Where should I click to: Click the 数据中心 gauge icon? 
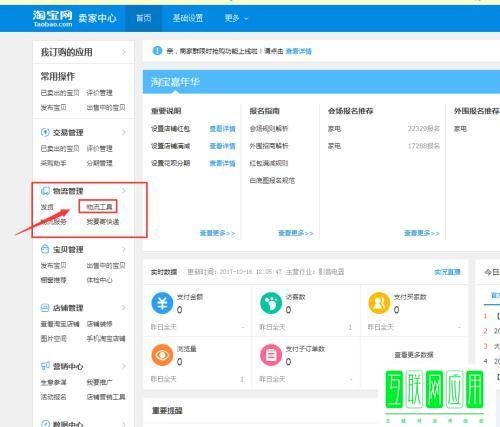[x=45, y=424]
